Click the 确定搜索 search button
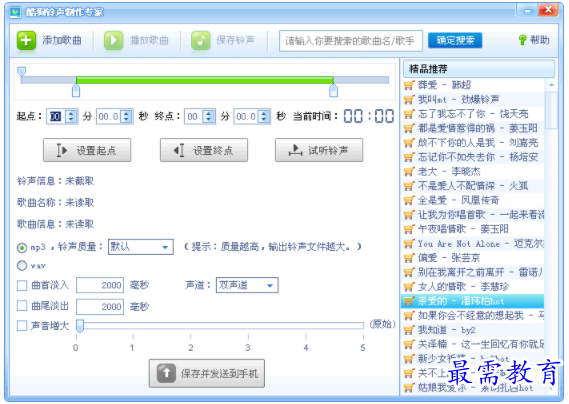The height and width of the screenshot is (404, 569). coord(455,40)
